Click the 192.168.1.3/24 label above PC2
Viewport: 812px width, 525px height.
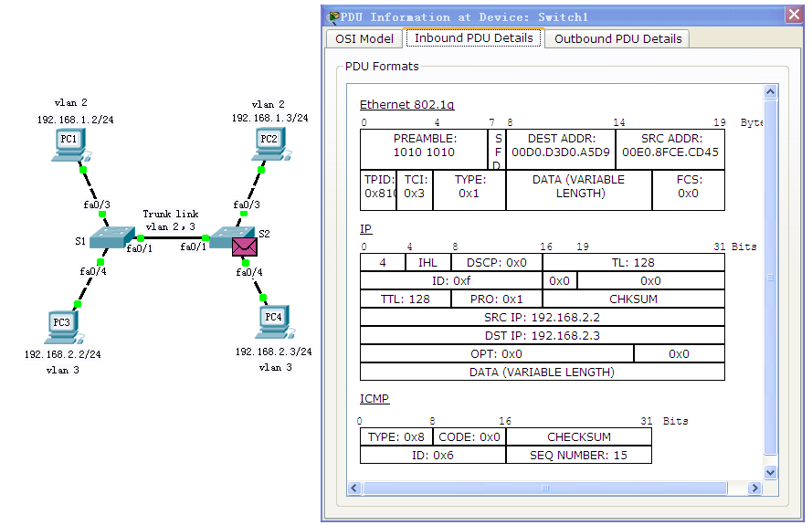[269, 118]
